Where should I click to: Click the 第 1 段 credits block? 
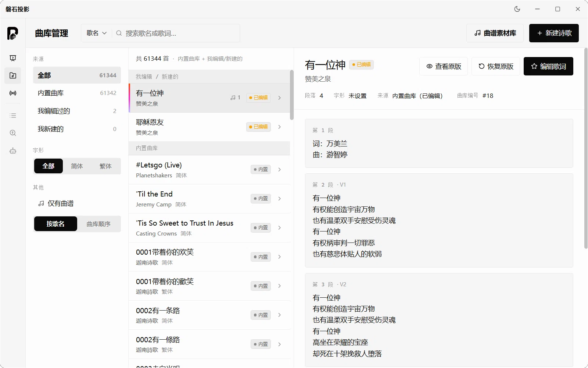[x=439, y=143]
